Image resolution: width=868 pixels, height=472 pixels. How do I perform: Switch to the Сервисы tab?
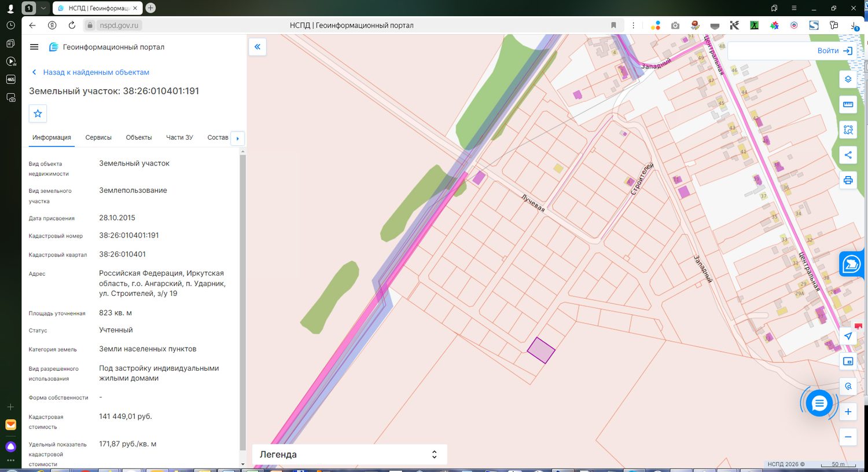[98, 138]
